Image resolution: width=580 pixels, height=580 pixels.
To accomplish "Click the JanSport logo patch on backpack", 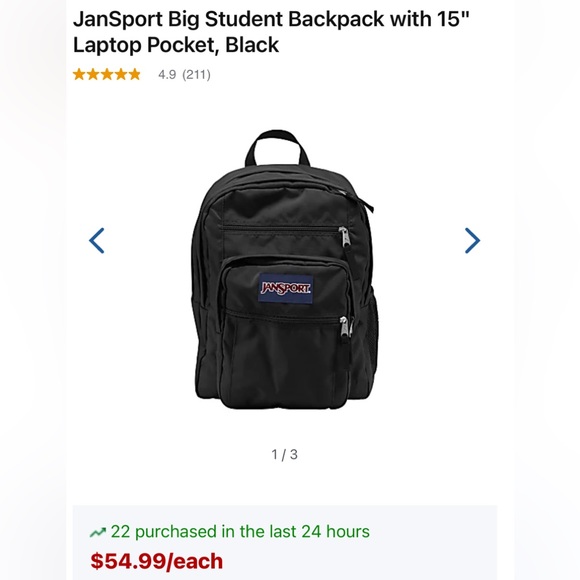I will click(286, 288).
